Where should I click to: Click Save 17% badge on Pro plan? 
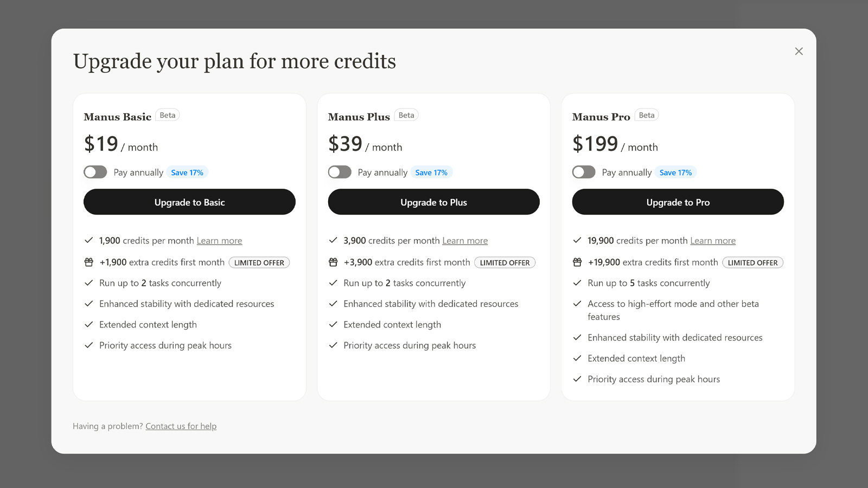coord(675,173)
